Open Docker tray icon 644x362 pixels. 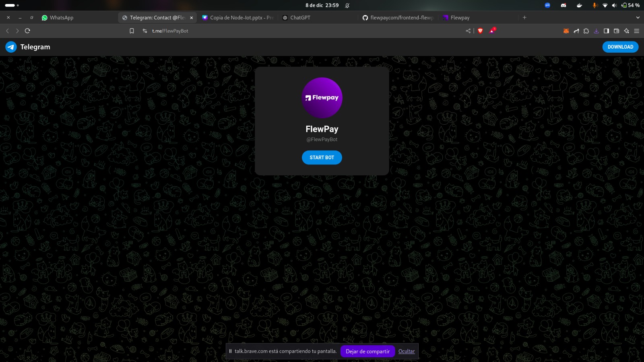click(x=579, y=5)
